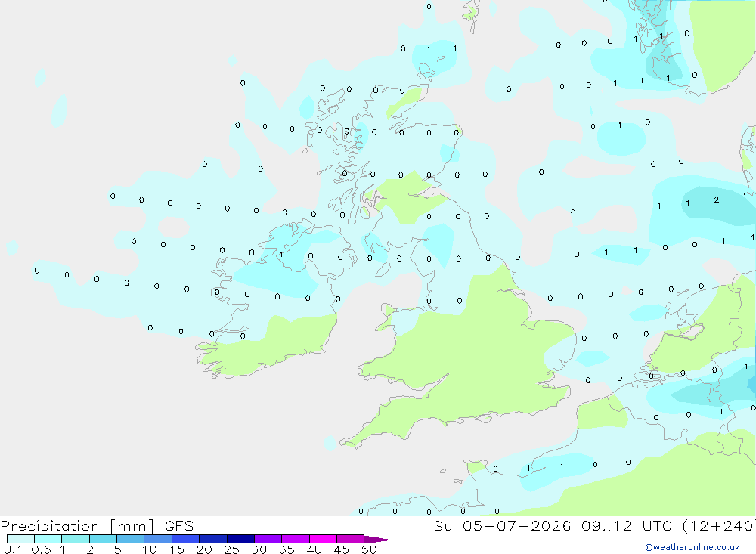Select the 5–10 mm legend color swatch
Viewport: 756px width, 554px height.
click(x=131, y=539)
